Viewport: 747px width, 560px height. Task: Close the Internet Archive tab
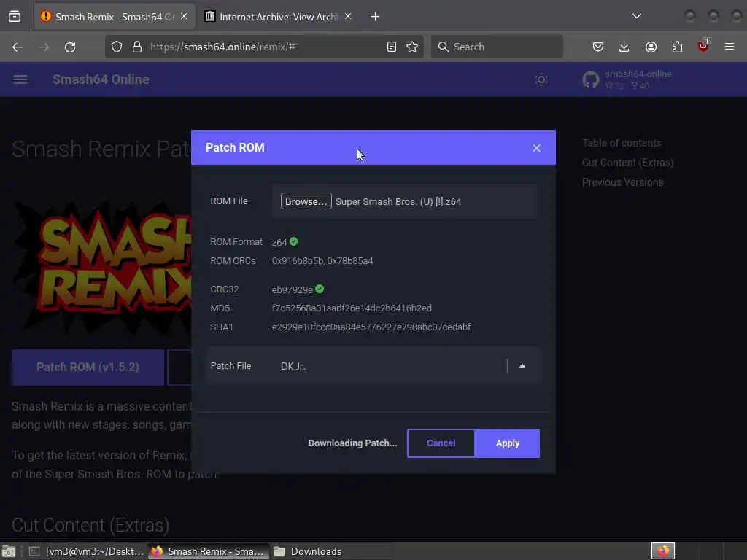(x=348, y=17)
